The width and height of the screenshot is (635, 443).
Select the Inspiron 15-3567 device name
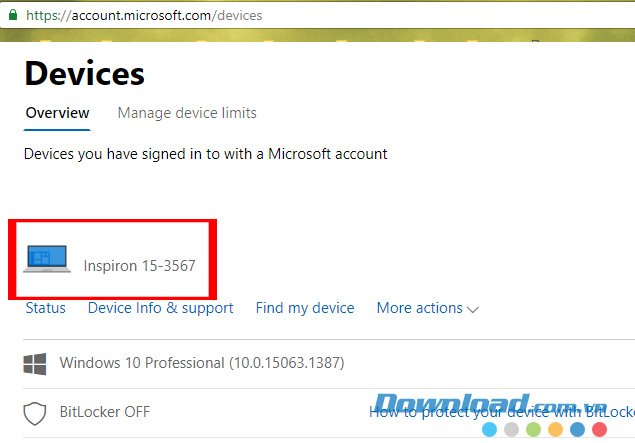pos(139,266)
